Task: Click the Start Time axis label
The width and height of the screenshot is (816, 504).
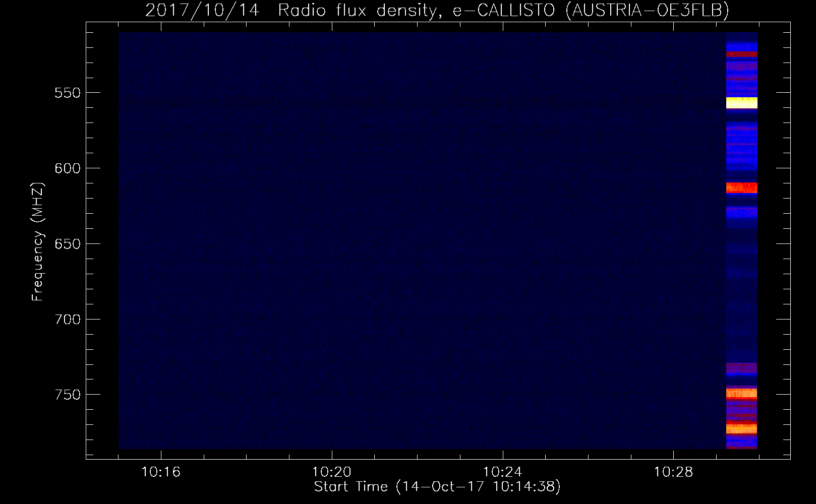Action: point(437,487)
